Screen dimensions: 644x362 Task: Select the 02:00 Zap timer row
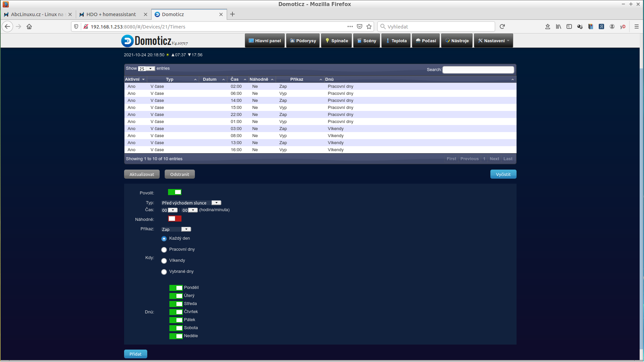coord(320,86)
